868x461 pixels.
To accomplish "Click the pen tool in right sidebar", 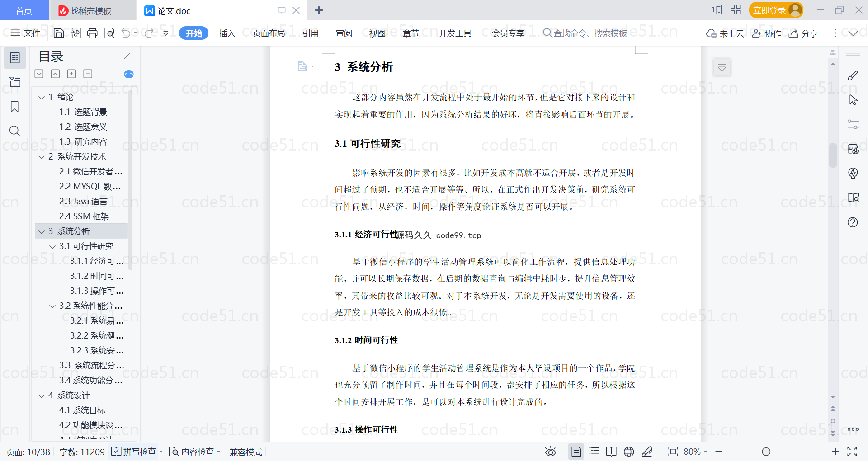I will coord(853,75).
